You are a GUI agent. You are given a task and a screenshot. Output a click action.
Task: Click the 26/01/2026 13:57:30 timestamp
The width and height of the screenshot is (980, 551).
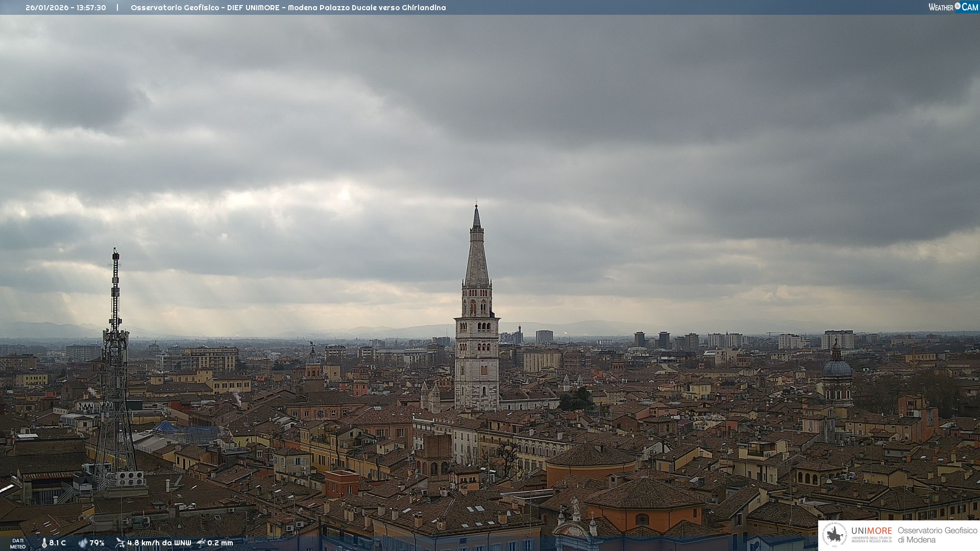66,8
